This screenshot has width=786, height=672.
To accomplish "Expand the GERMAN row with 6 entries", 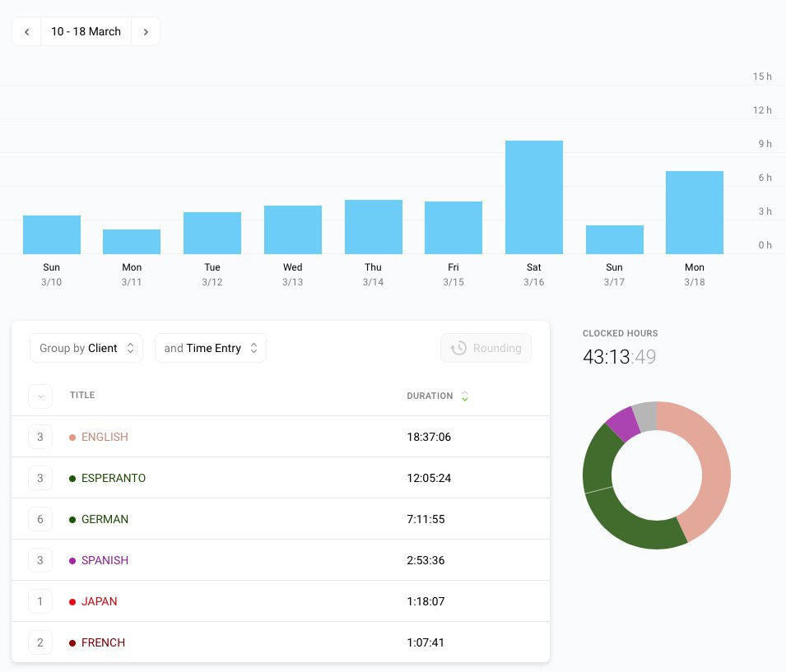I will click(40, 519).
